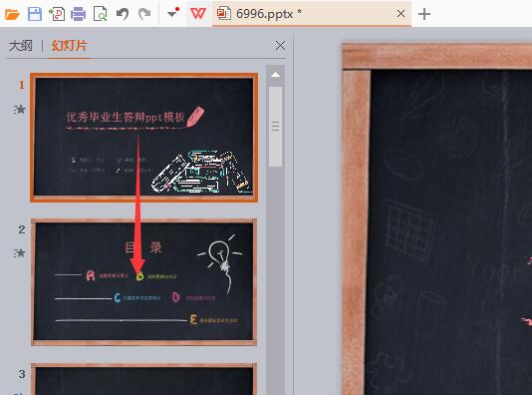
Task: Close the slide thumbnail panel
Action: click(280, 46)
